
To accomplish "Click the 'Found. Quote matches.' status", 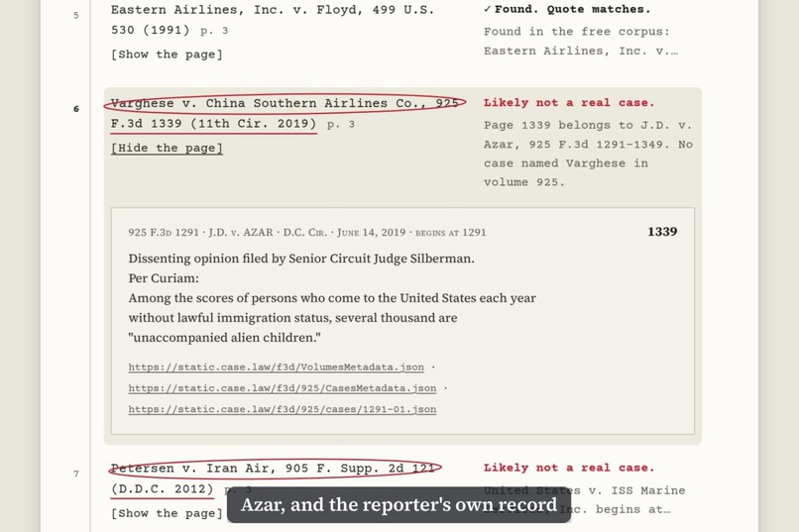I will tap(567, 9).
